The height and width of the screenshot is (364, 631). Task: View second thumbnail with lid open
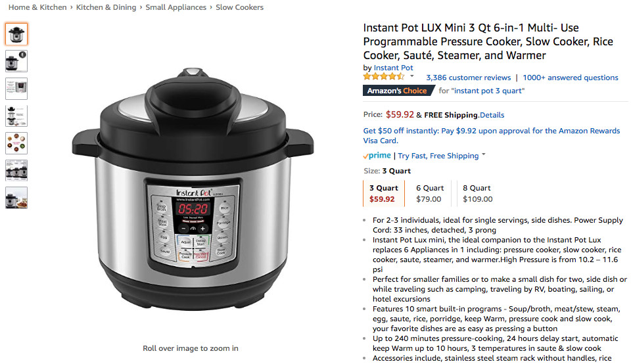coord(16,61)
